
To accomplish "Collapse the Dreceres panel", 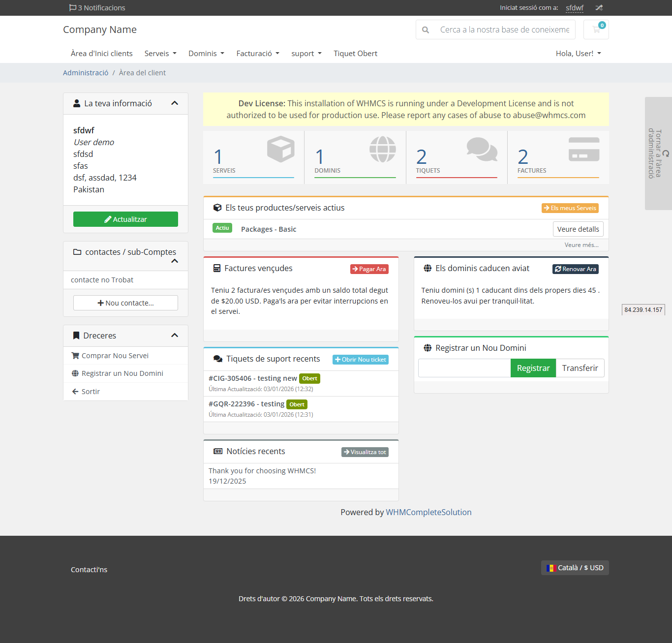I will [174, 336].
